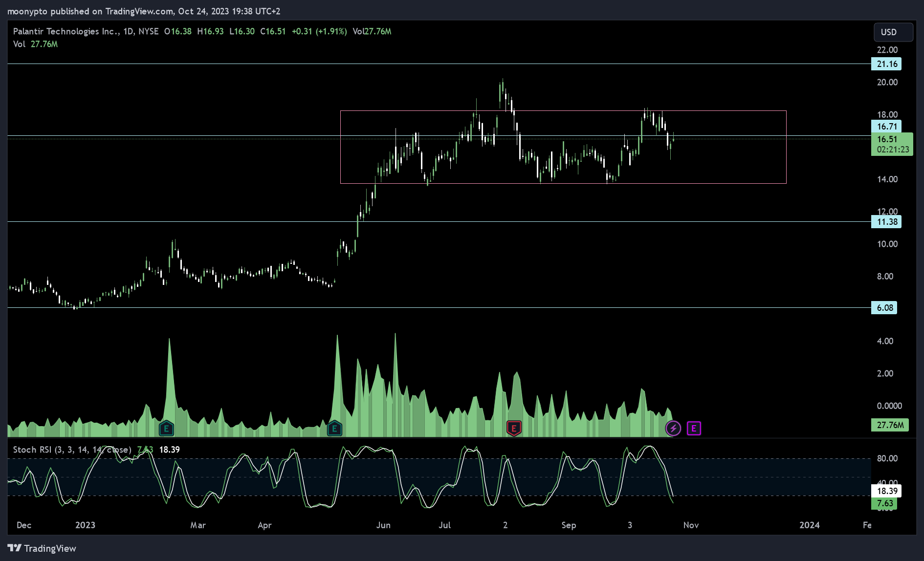Viewport: 924px width, 561px height.
Task: Select the horizontal line at 21.16
Action: [x=439, y=64]
